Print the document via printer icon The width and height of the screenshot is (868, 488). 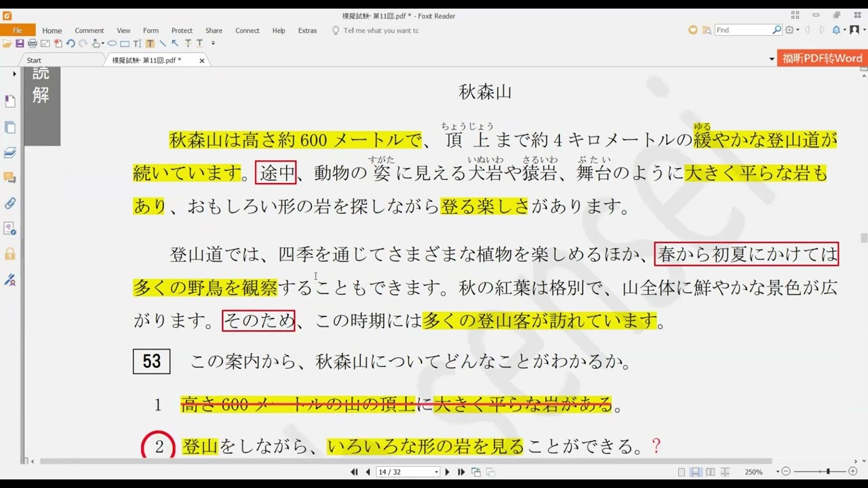click(x=33, y=43)
